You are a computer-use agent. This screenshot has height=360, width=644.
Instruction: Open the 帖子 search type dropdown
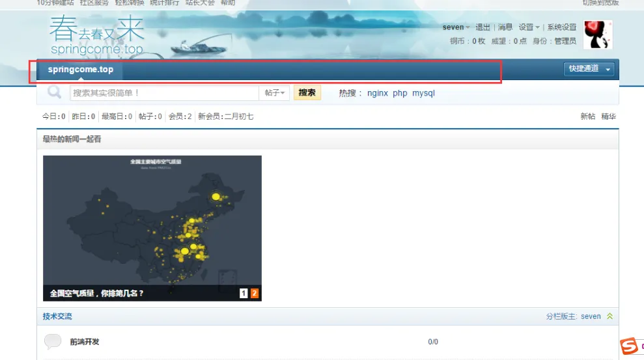click(x=274, y=93)
